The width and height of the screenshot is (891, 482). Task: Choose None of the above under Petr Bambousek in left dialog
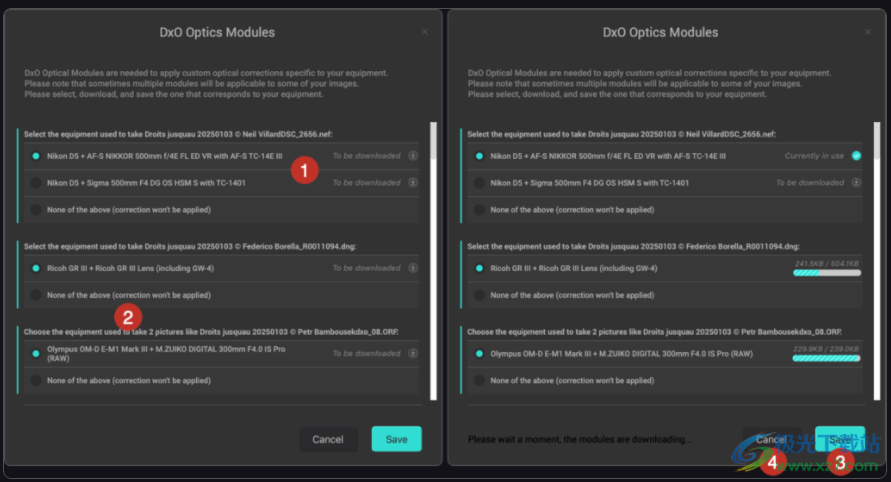click(x=36, y=380)
